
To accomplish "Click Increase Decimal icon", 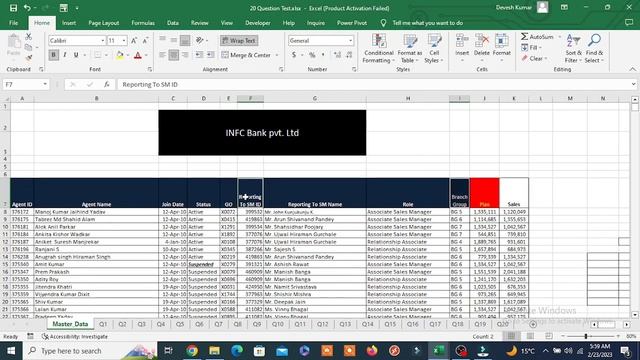I will (337, 55).
